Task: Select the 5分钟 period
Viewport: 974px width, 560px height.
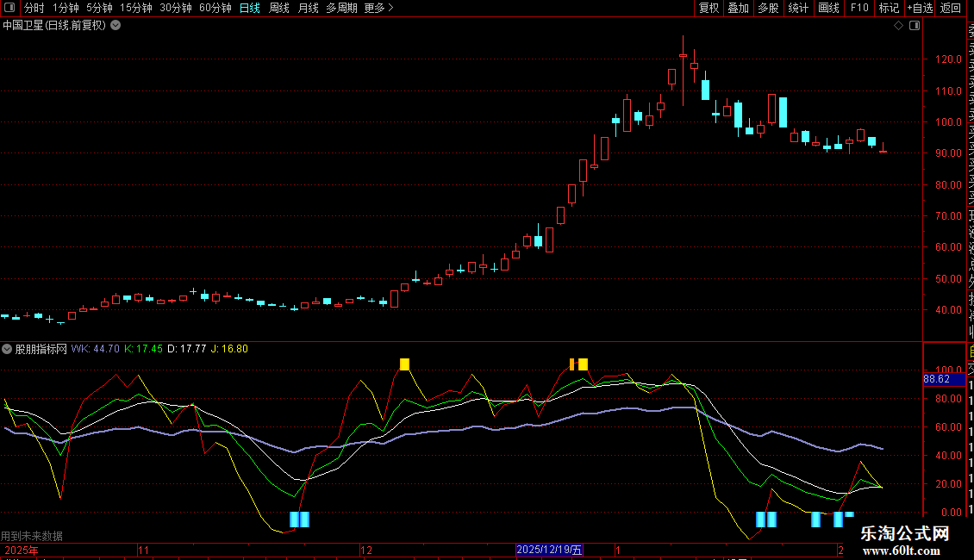Action: 99,8
